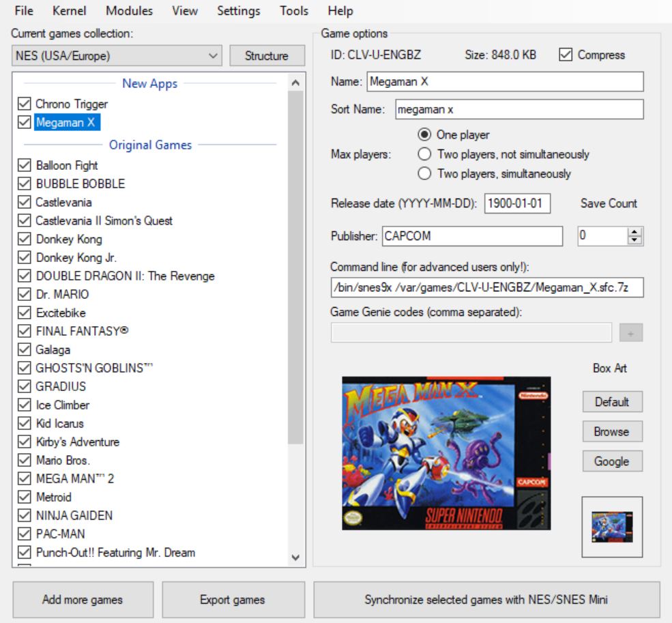Select GRADIUS in the games list

tap(61, 386)
